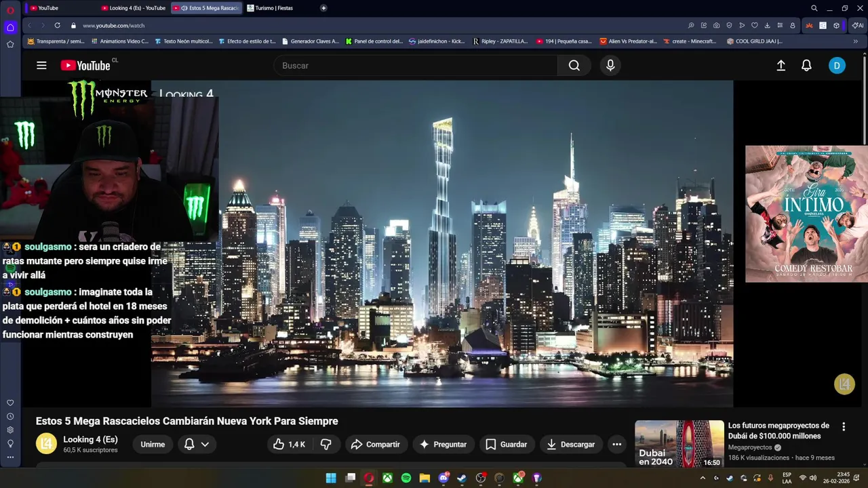
Task: Open the Opera sidebar home/start page icon
Action: [10, 28]
